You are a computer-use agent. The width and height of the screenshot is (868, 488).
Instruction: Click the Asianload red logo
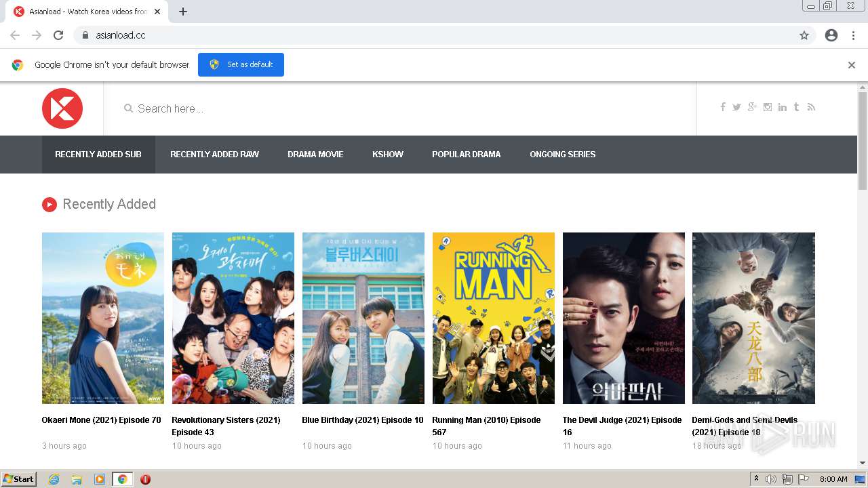coord(62,108)
